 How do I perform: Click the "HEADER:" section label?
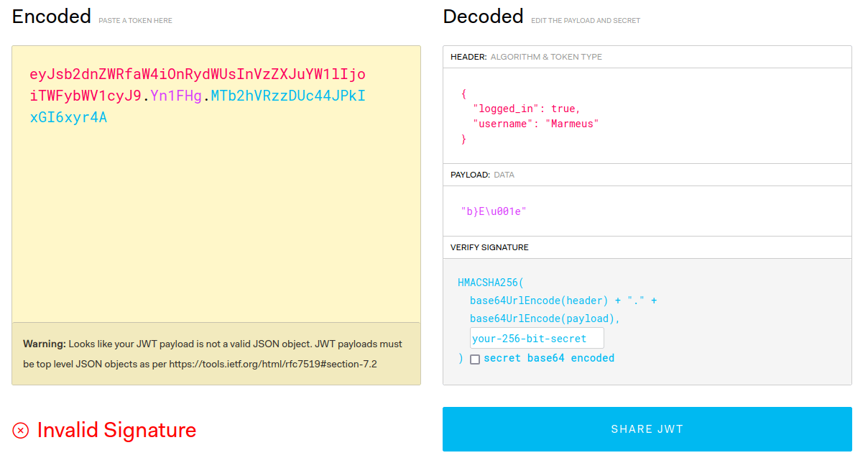[468, 57]
